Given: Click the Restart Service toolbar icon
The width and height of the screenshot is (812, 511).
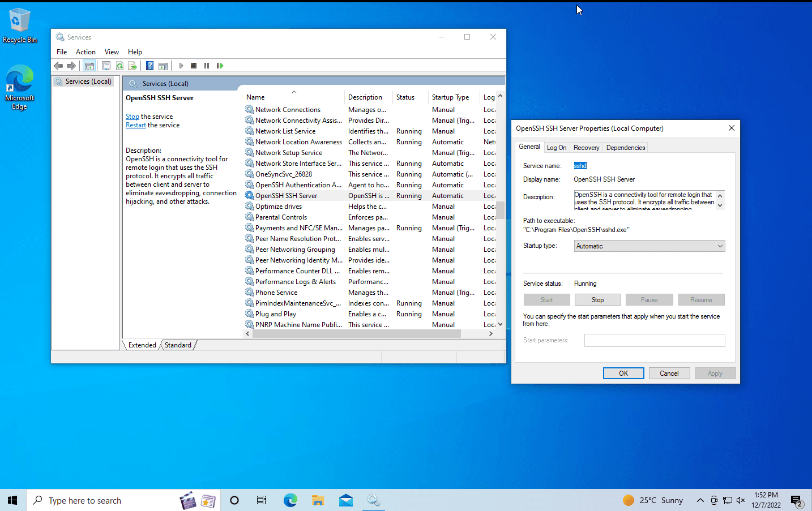Looking at the screenshot, I should [x=220, y=66].
